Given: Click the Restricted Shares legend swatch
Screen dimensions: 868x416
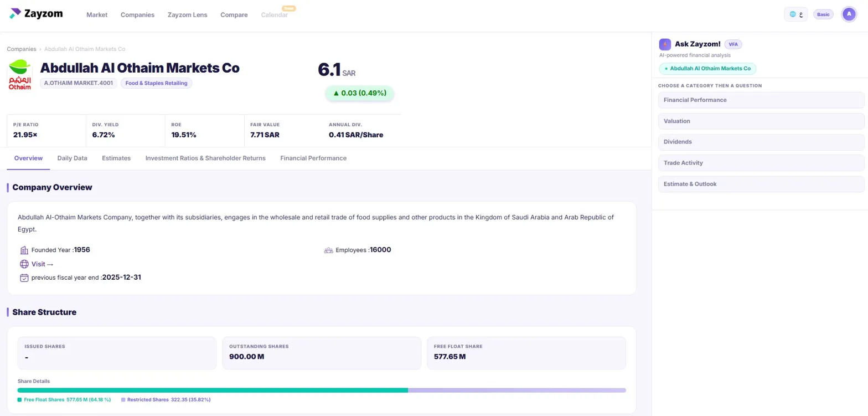Looking at the screenshot, I should [x=123, y=399].
